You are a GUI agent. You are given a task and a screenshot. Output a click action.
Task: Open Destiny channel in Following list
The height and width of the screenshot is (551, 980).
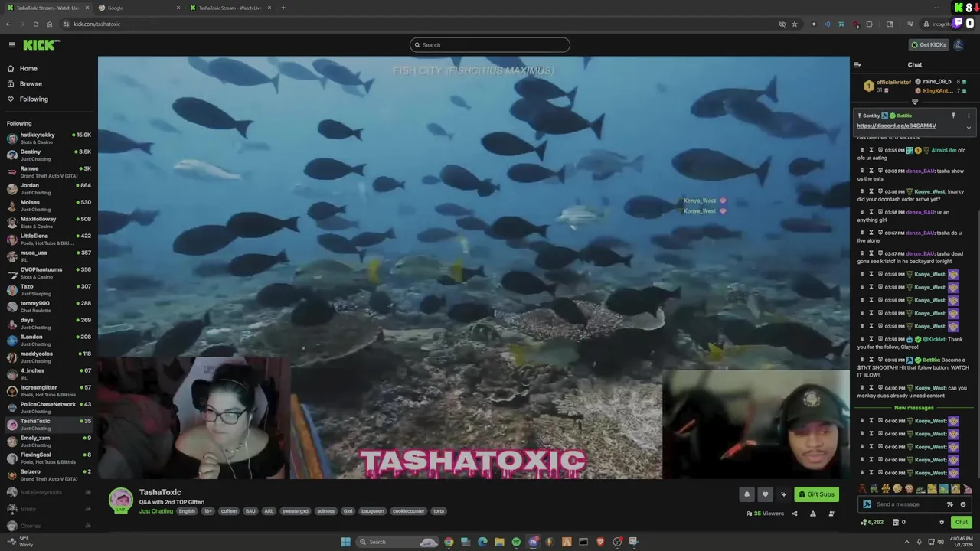pos(49,155)
